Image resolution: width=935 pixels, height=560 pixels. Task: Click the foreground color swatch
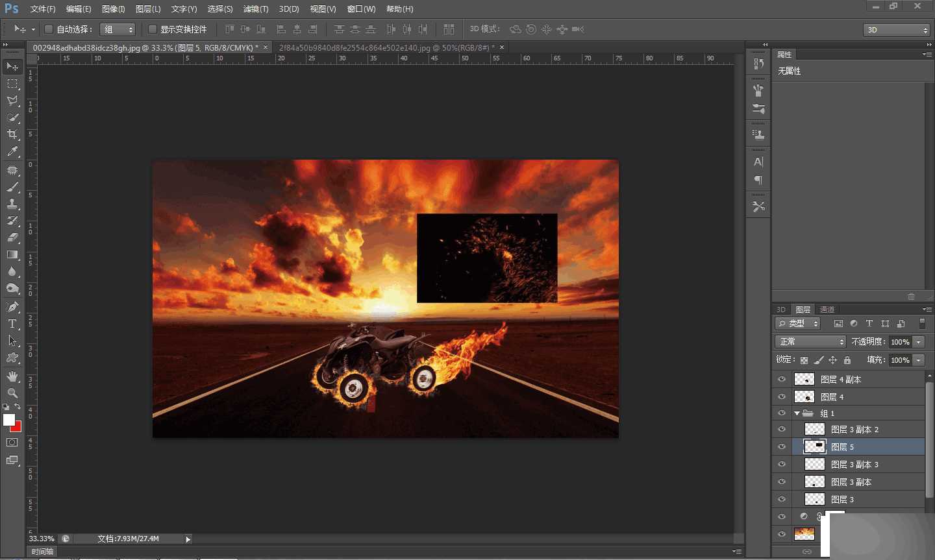[x=8, y=420]
